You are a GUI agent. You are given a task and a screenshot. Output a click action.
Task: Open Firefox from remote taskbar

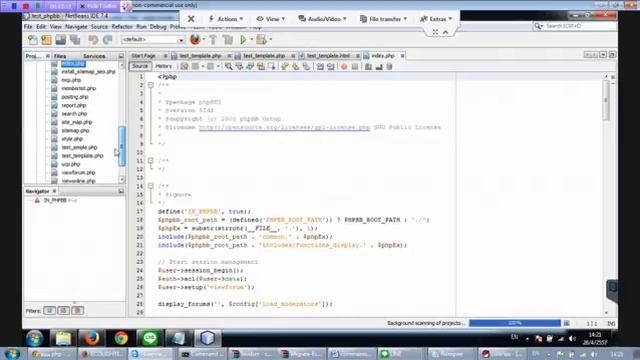pos(92,338)
